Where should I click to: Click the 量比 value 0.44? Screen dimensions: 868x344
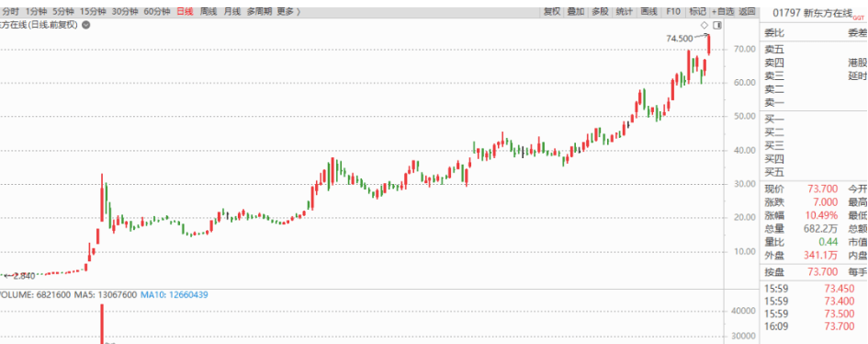point(828,242)
